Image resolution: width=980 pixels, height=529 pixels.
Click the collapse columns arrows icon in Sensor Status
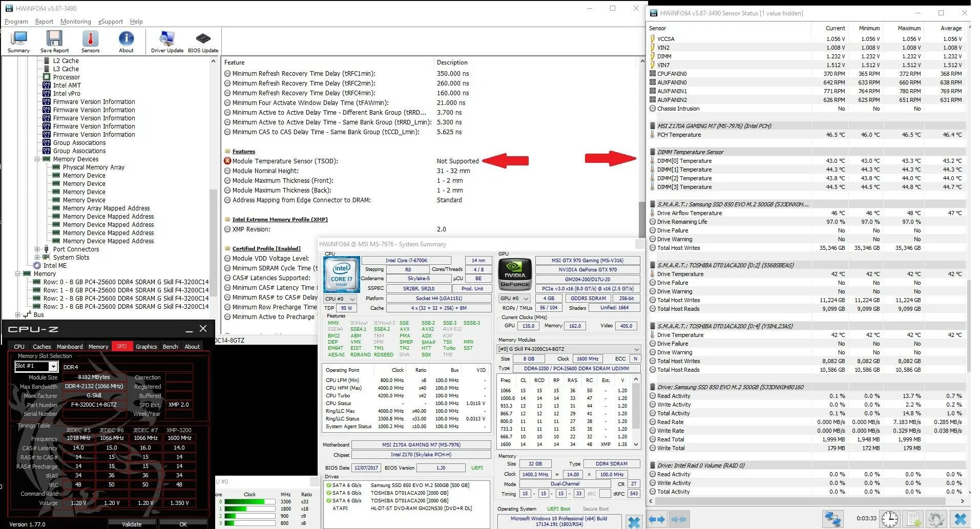(678, 519)
